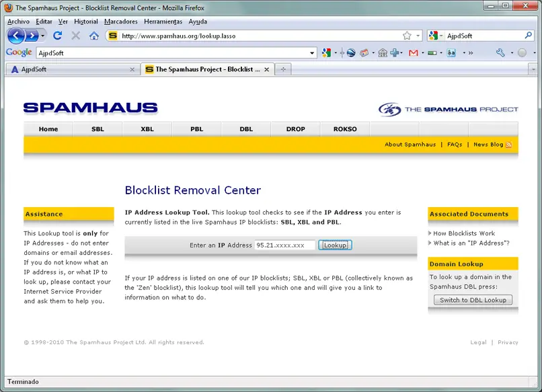This screenshot has width=542, height=392.
Task: Go back using the Firefox back arrow
Action: [16, 36]
